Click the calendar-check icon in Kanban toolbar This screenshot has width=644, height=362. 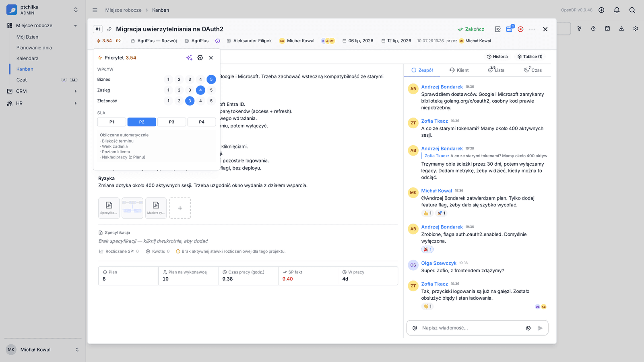coord(607,29)
